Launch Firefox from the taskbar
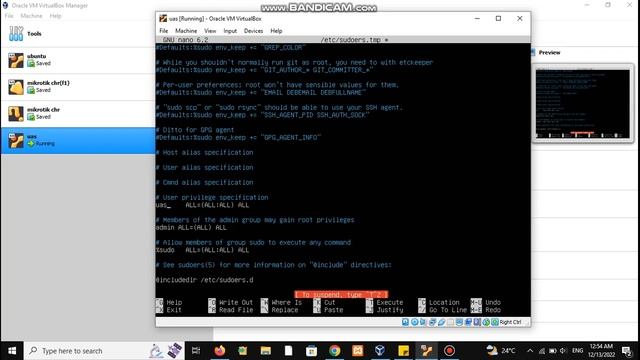Viewport: 640px width, 360px height. coord(220,351)
